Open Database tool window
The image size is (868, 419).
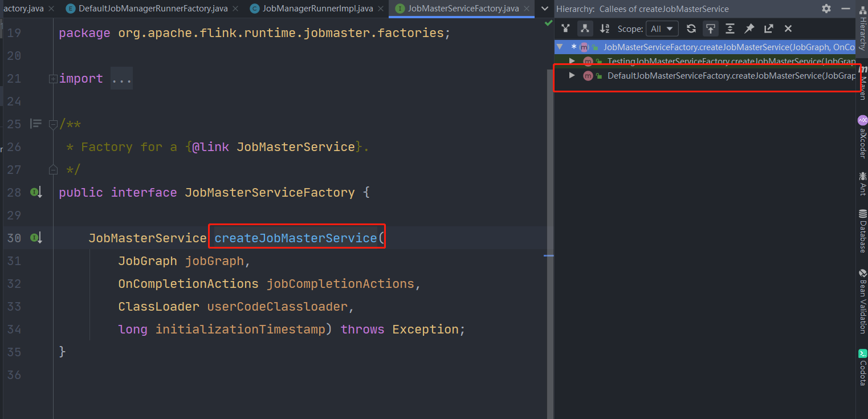862,231
